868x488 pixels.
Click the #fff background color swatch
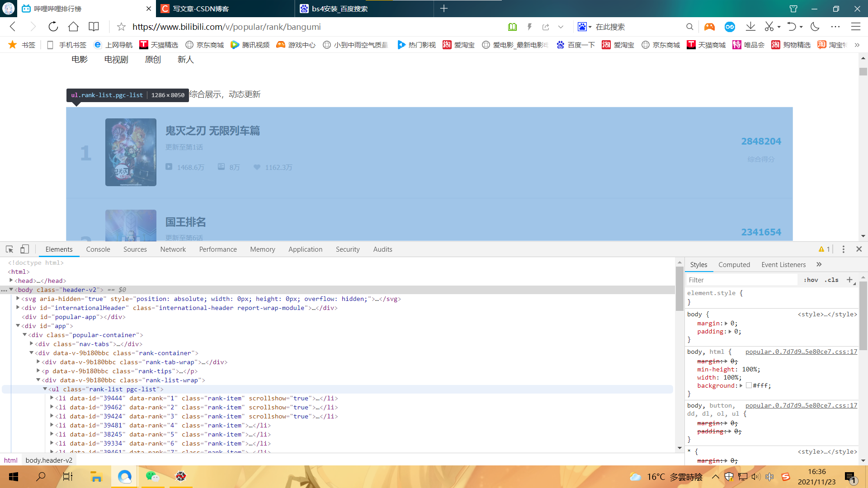coord(749,385)
